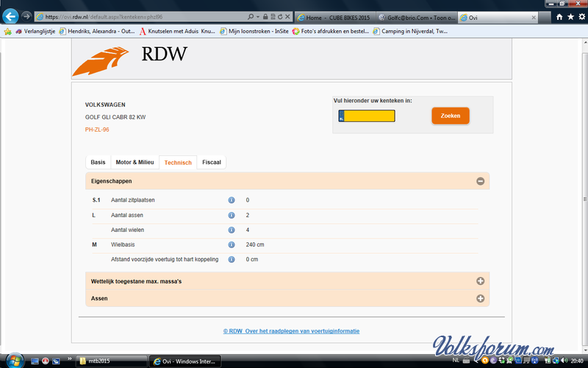This screenshot has height=368, width=588.
Task: Click the 20:40 taskbar clock
Action: coord(577,361)
